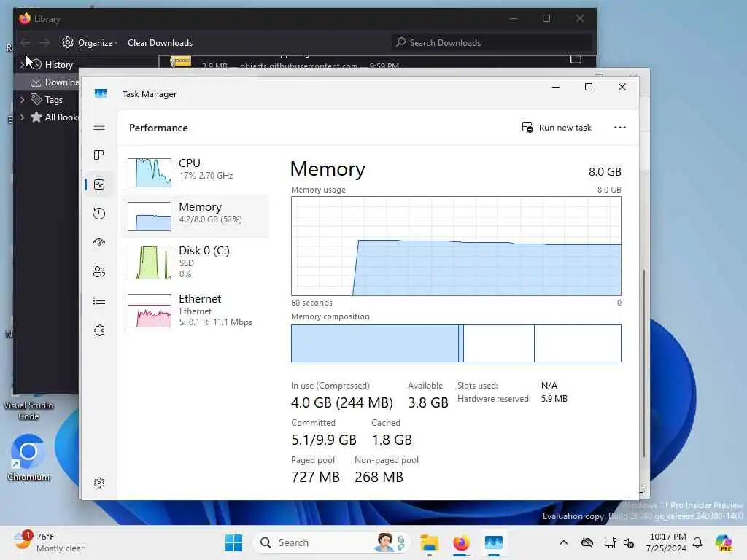747x560 pixels.
Task: Expand History tree item in Library
Action: 22,65
